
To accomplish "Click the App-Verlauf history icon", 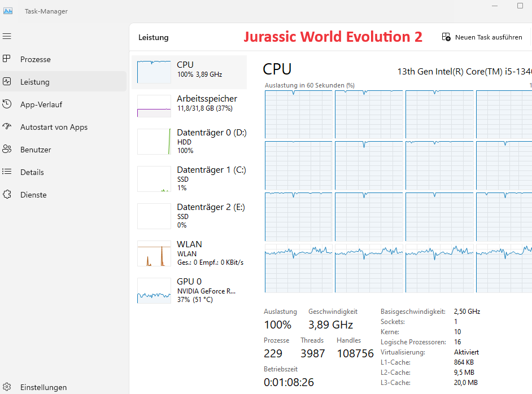I will 7,104.
